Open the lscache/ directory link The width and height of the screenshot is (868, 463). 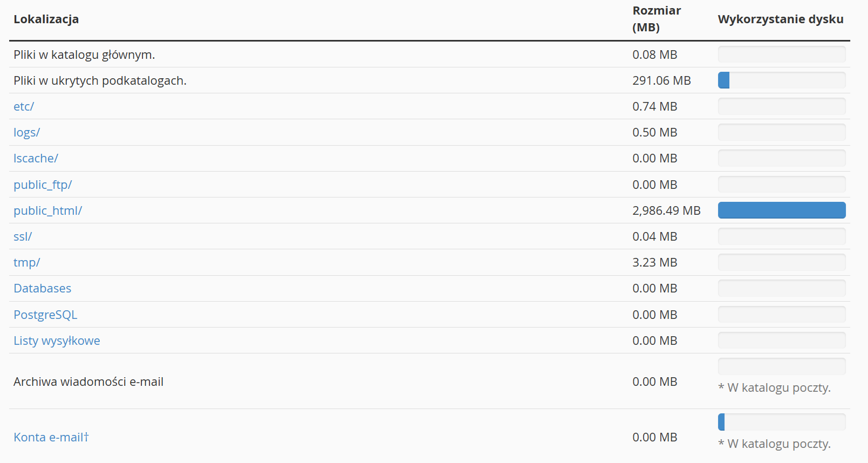(x=36, y=158)
